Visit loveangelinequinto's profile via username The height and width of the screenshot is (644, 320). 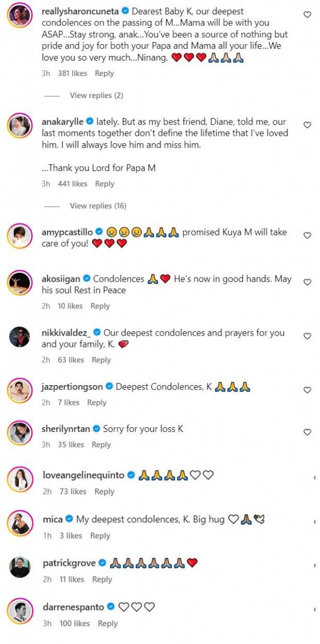pyautogui.click(x=83, y=476)
